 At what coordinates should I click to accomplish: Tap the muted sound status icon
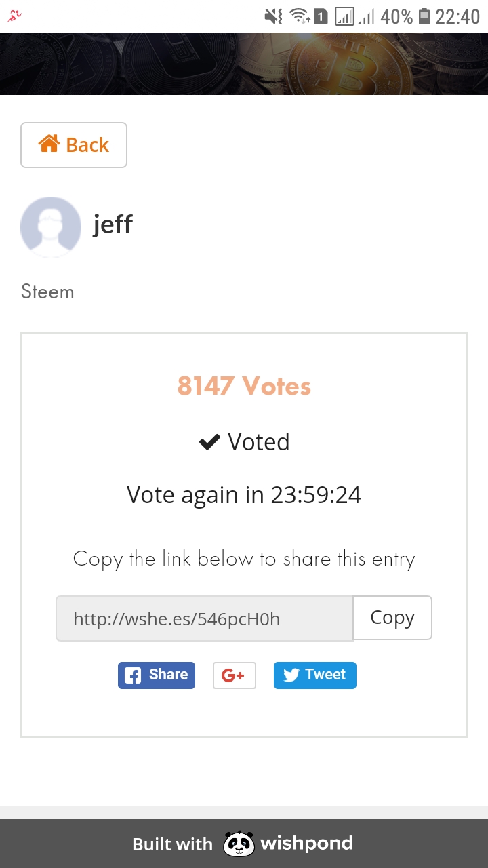(273, 16)
